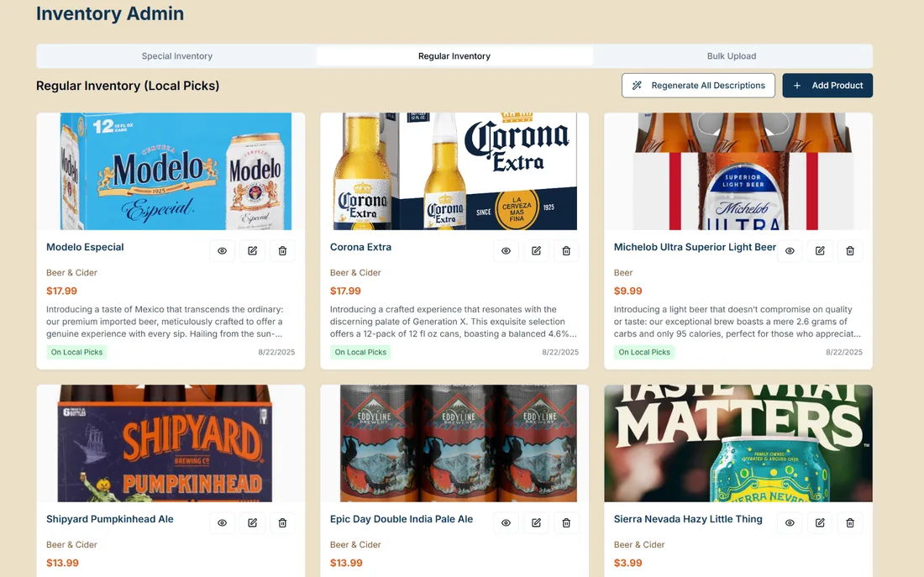Click the Inventory Admin page title
The image size is (924, 577).
click(110, 13)
